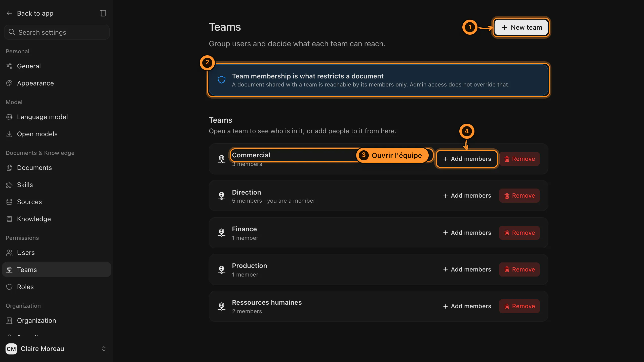Click the Claire Moreau CM avatar

[x=11, y=349]
